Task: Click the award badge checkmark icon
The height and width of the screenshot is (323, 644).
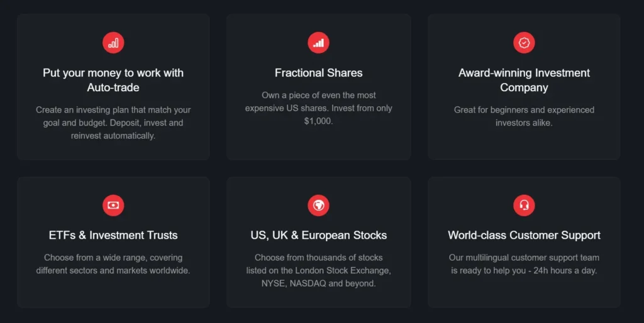Action: [524, 43]
